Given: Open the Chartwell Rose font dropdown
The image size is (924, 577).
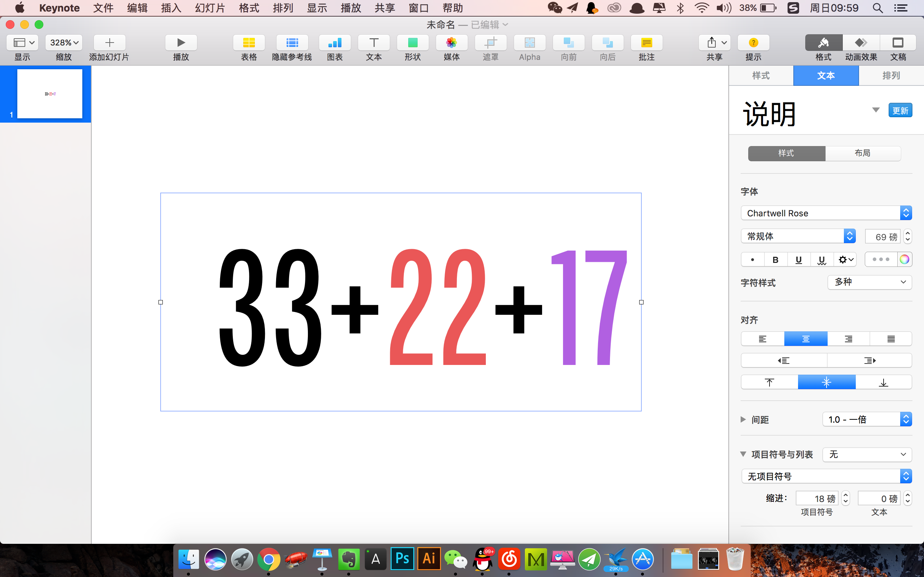Looking at the screenshot, I should tap(826, 213).
